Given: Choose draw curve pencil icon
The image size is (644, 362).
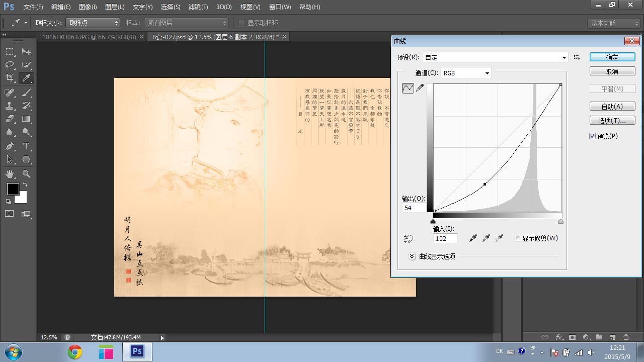Looking at the screenshot, I should pyautogui.click(x=420, y=88).
